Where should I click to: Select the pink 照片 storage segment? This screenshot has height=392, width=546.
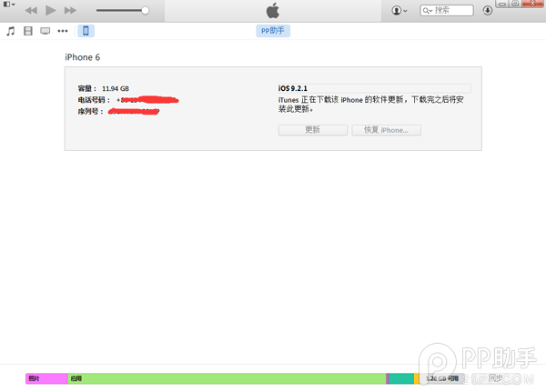[x=46, y=378]
